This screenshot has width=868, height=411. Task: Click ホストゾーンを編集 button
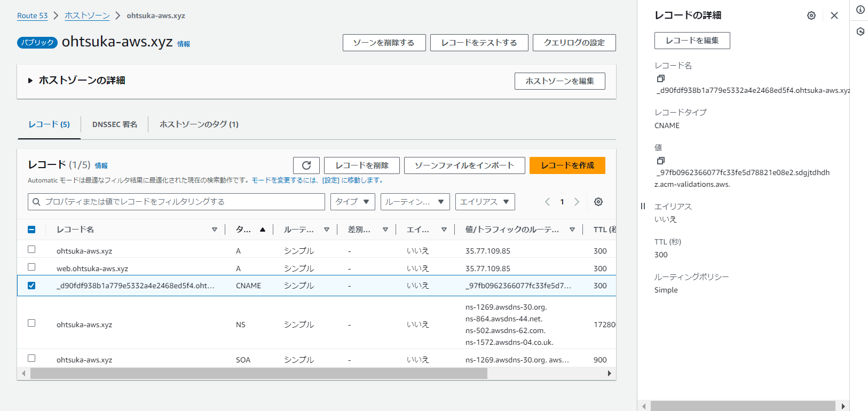(x=560, y=81)
